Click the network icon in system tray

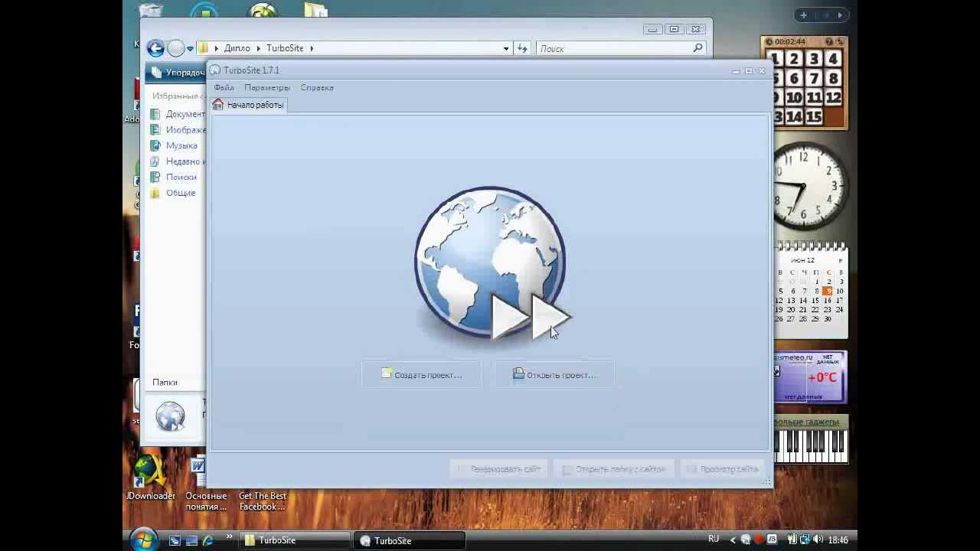[x=805, y=540]
